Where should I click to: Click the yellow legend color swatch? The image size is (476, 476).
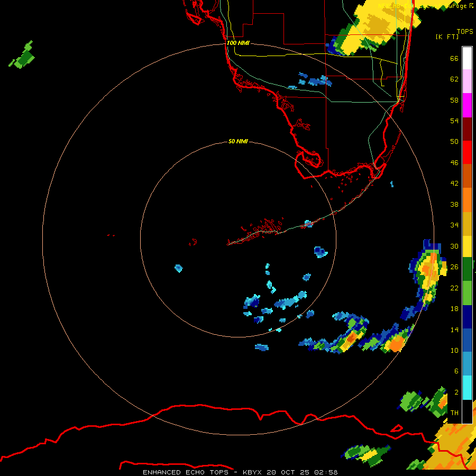pyautogui.click(x=467, y=246)
